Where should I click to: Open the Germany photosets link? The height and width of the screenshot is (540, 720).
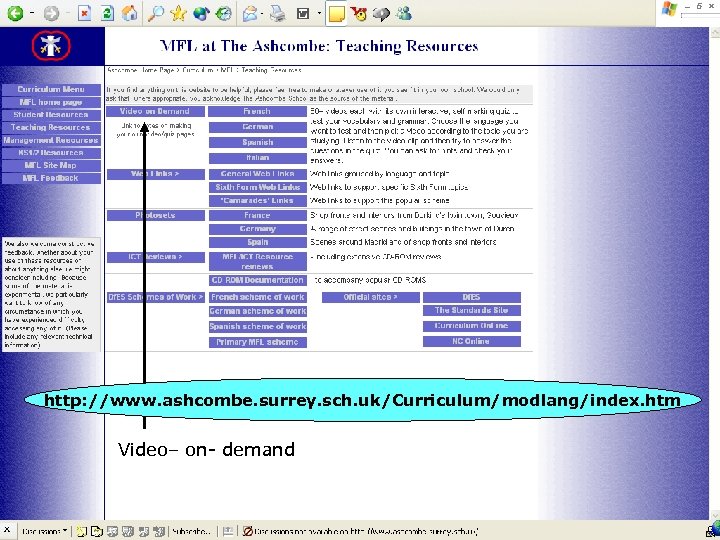[258, 229]
